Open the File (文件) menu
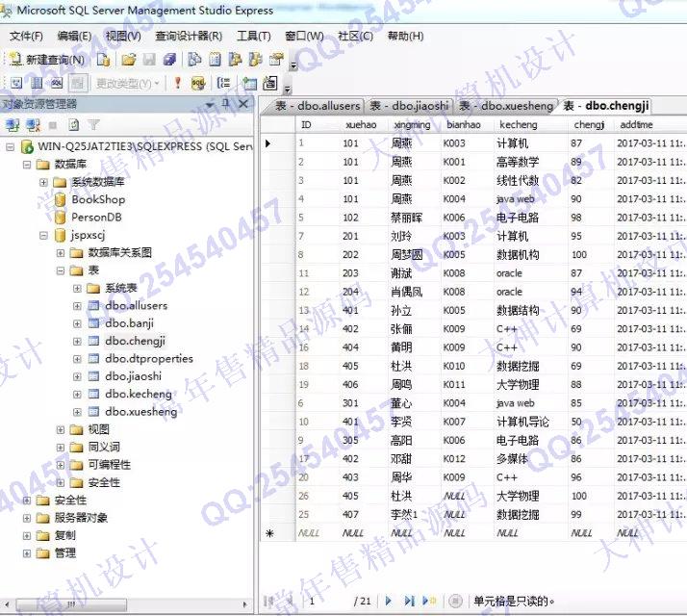Screen dimensions: 687x616 coord(26,36)
